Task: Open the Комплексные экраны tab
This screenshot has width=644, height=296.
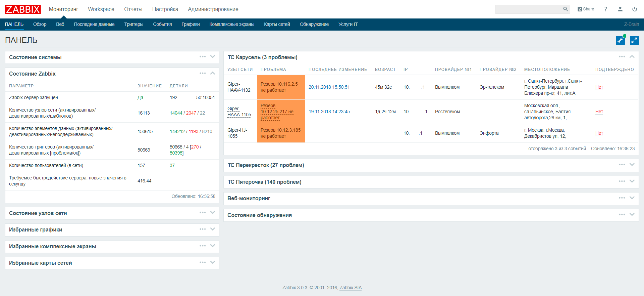Action: (x=232, y=24)
